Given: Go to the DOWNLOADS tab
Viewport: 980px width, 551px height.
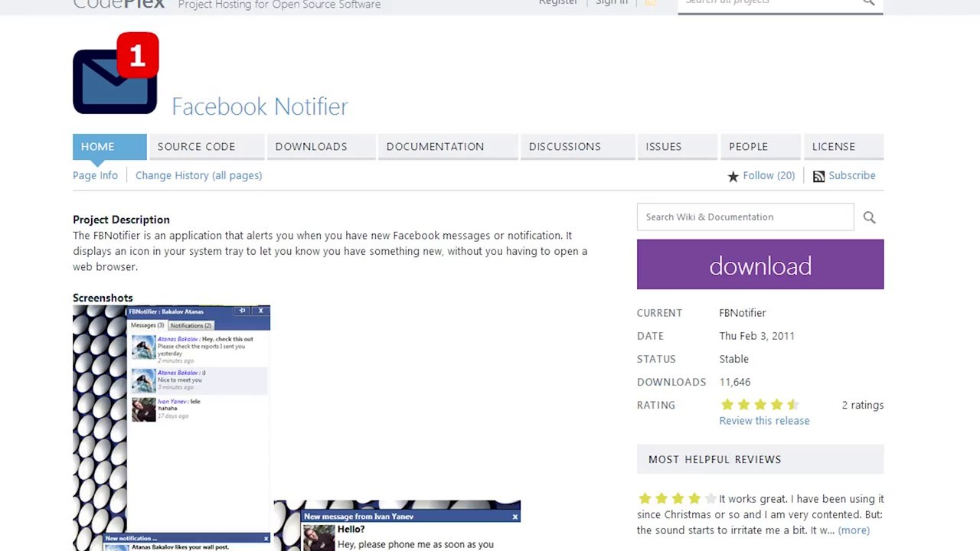Looking at the screenshot, I should 321,146.
